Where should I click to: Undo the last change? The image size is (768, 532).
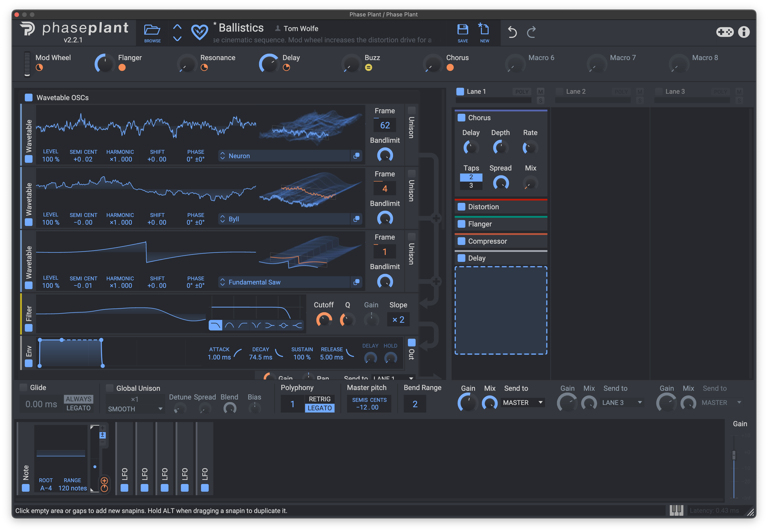(512, 32)
